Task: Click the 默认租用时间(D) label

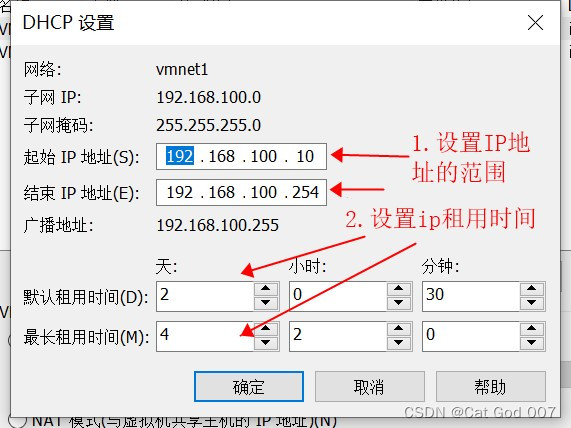Action: coord(86,297)
